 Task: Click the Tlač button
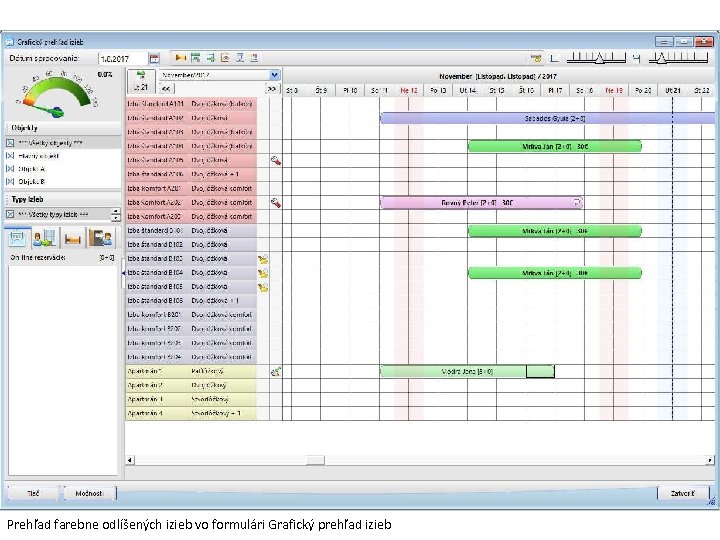tap(33, 493)
